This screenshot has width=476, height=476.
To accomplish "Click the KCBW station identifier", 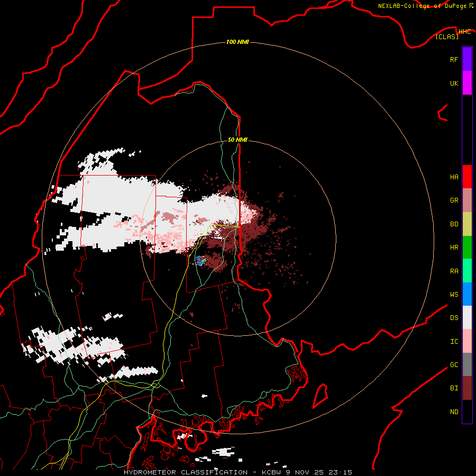I will [x=271, y=472].
